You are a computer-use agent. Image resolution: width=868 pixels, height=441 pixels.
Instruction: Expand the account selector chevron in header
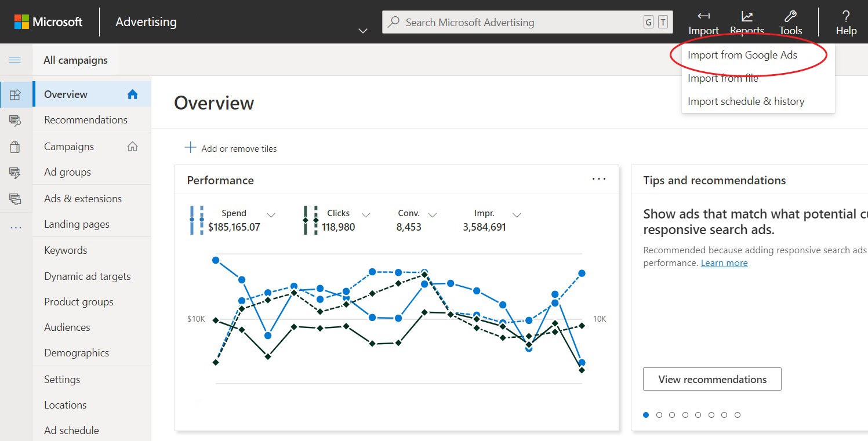coord(363,31)
